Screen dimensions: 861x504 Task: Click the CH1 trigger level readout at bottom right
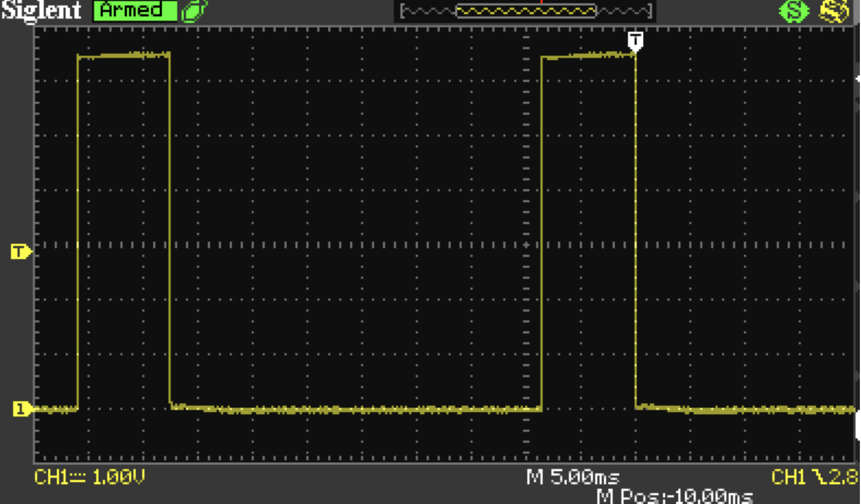click(815, 477)
